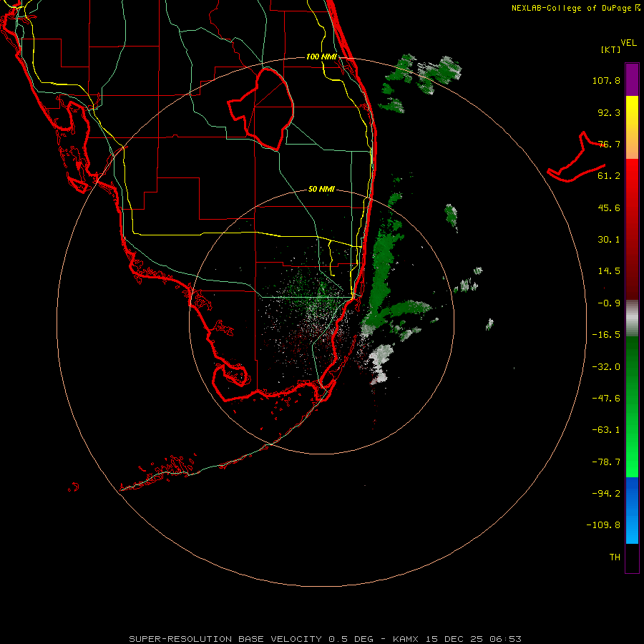Click the NEXLAB-College of DuPage credit text
This screenshot has height=644, width=644.
(572, 8)
